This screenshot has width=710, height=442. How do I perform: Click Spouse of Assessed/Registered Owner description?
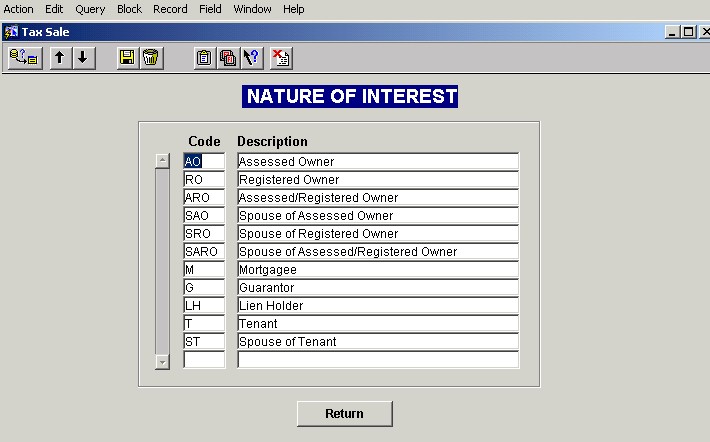tap(378, 251)
